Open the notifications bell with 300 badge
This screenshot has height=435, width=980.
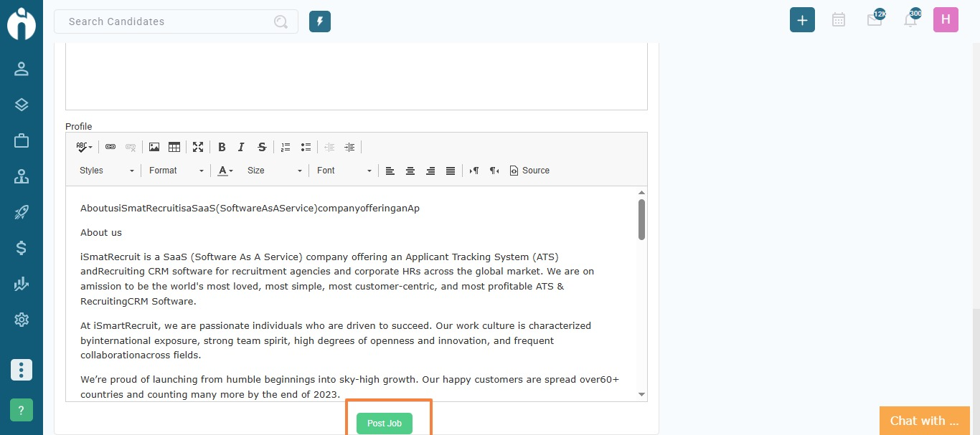pyautogui.click(x=910, y=19)
